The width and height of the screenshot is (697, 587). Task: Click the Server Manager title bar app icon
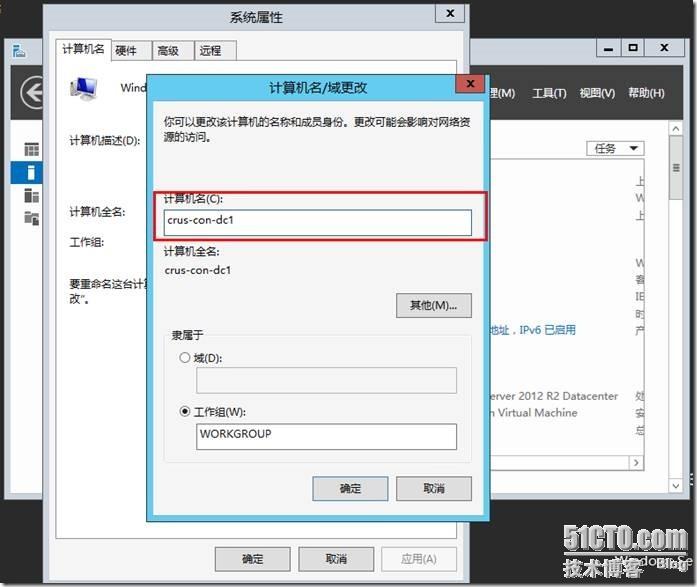pyautogui.click(x=19, y=51)
